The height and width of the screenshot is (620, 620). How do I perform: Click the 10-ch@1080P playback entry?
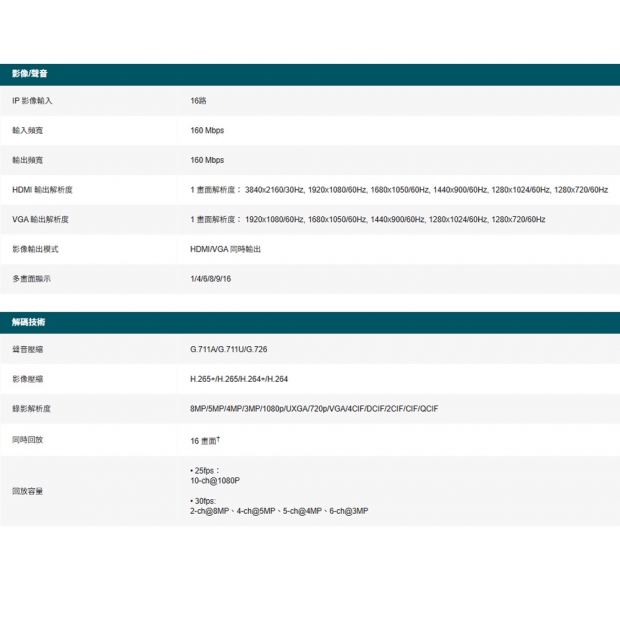(x=215, y=481)
